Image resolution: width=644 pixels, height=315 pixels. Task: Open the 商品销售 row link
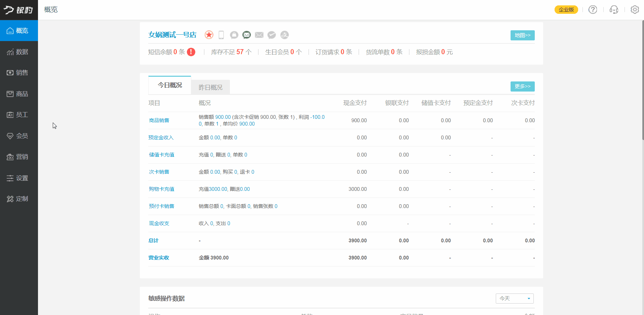pos(159,120)
